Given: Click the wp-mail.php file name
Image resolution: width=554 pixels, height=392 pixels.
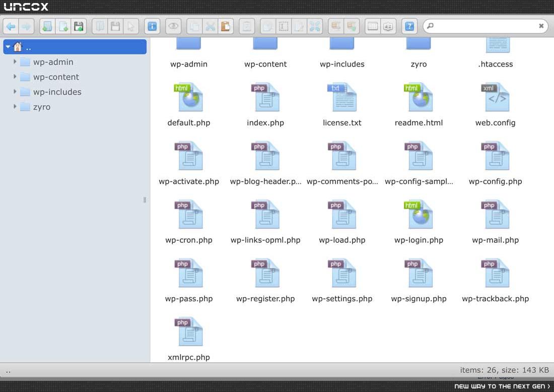Looking at the screenshot, I should coord(496,240).
